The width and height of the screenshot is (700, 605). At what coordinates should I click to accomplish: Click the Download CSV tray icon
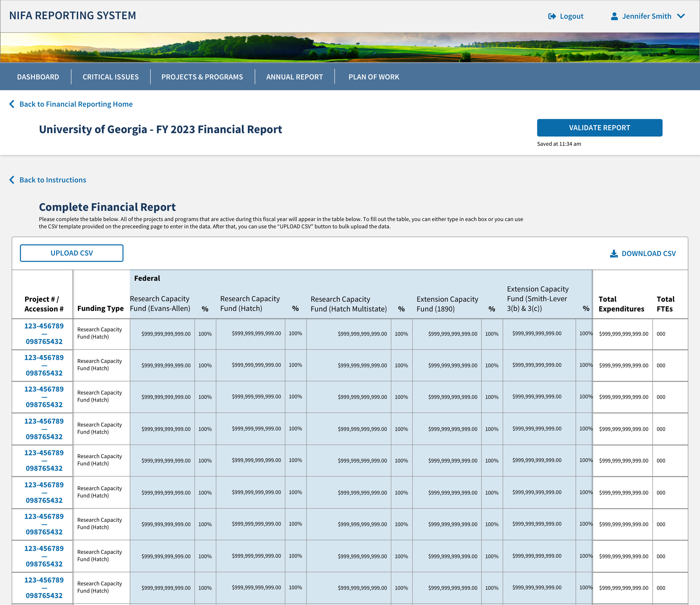tap(613, 254)
